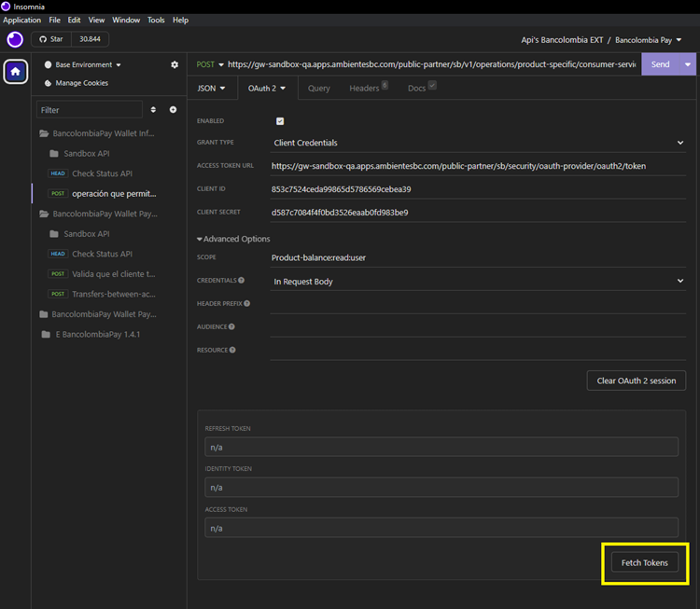Collapse the BancolombiaPay Wallet Inf... folder
This screenshot has height=609, width=700.
pos(97,133)
